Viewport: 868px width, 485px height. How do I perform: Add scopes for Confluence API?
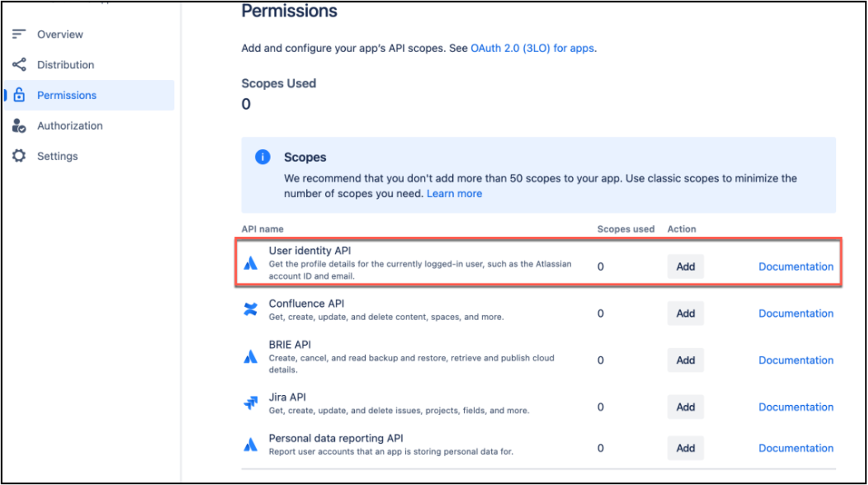point(685,313)
